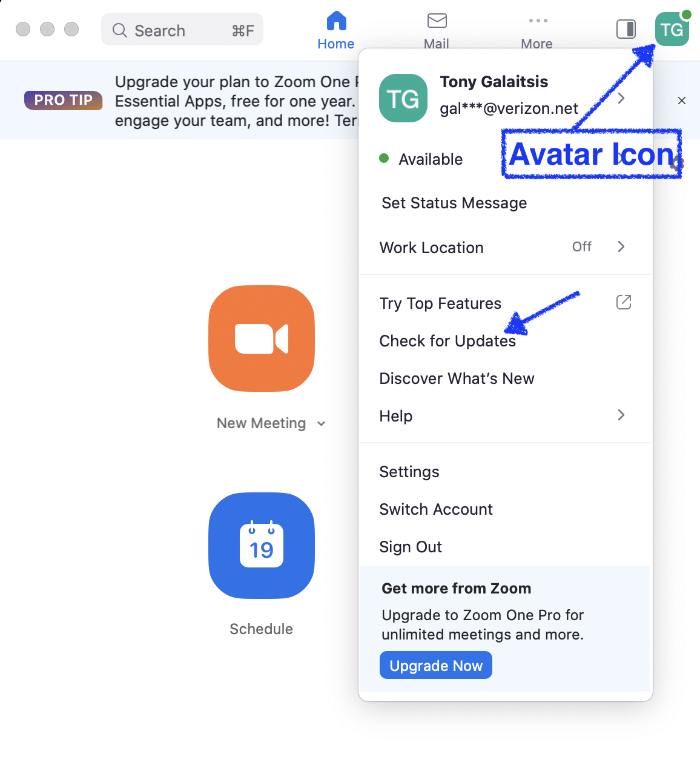Screen dimensions: 700x780
Task: Choose Sign Out
Action: pyautogui.click(x=411, y=547)
